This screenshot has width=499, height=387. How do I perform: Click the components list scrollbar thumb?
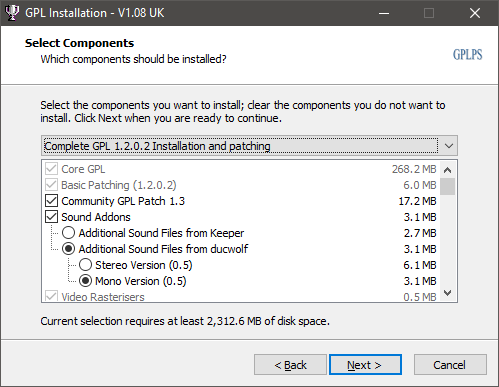[448, 186]
